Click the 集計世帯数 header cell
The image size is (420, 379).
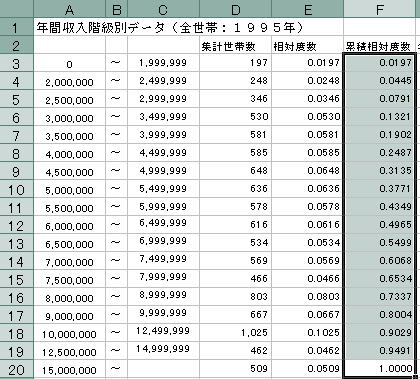point(235,45)
